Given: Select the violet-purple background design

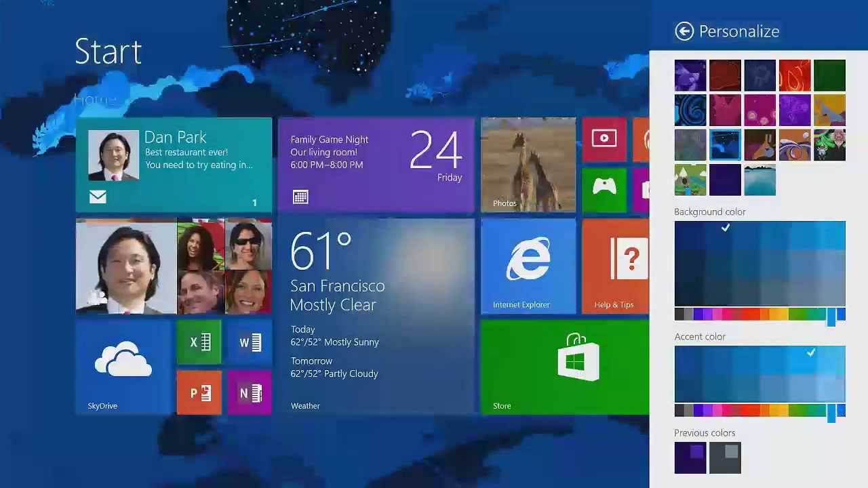Looking at the screenshot, I should (795, 110).
